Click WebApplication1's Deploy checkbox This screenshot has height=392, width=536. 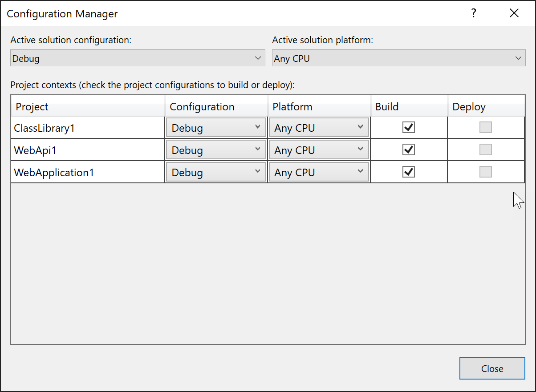click(486, 172)
